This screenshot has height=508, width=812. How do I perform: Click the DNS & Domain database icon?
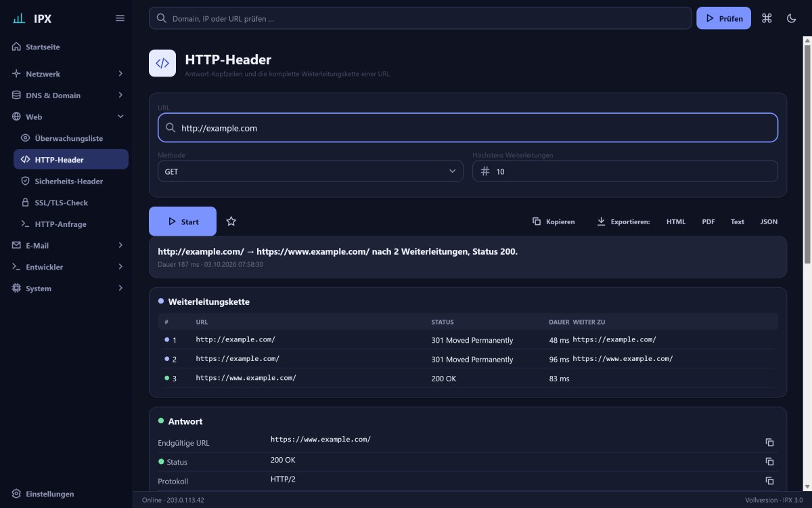(x=16, y=96)
